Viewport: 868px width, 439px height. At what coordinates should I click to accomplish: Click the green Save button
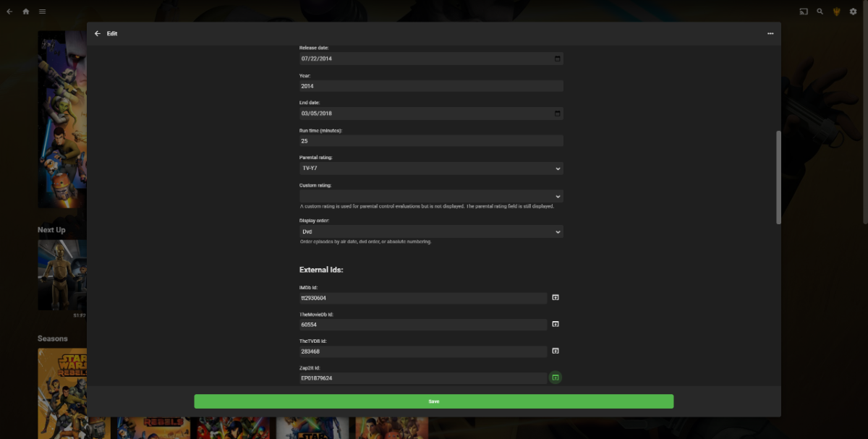433,401
